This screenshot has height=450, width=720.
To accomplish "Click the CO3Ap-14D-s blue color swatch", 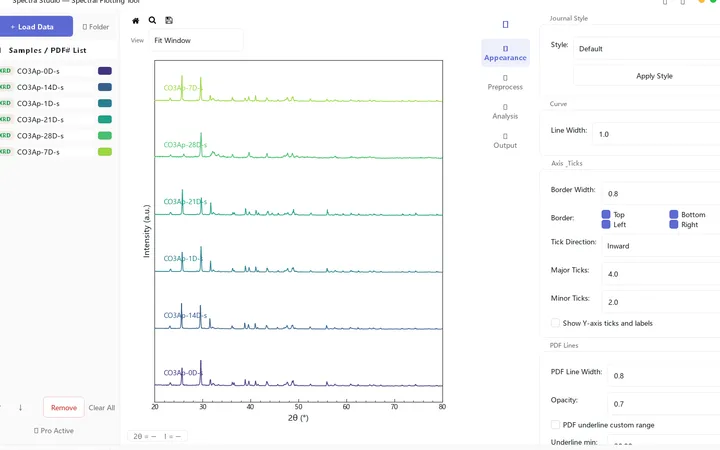I will pos(105,87).
